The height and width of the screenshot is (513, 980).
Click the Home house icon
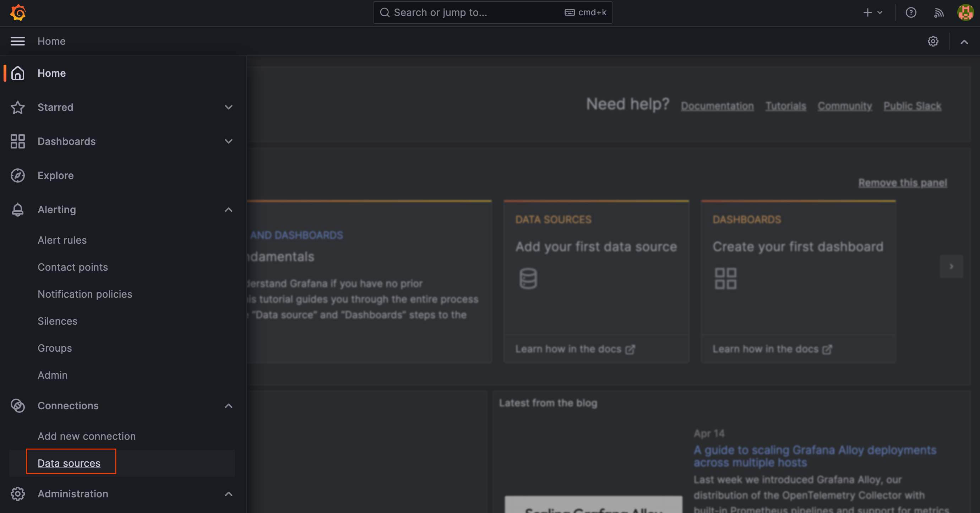tap(17, 72)
